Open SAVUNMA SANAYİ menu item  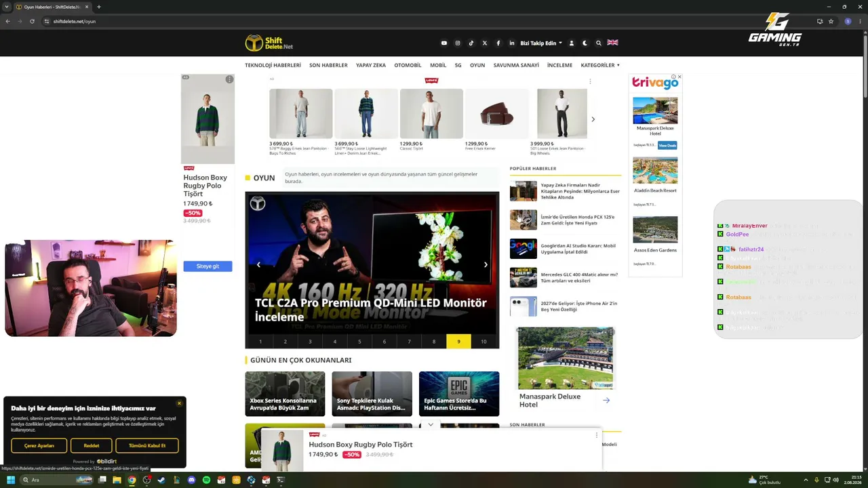[x=516, y=65]
